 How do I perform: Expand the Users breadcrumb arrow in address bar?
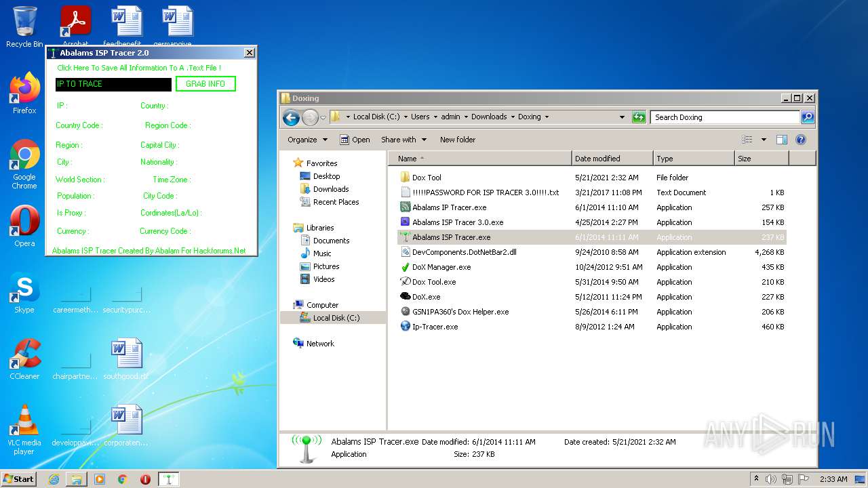[x=435, y=117]
